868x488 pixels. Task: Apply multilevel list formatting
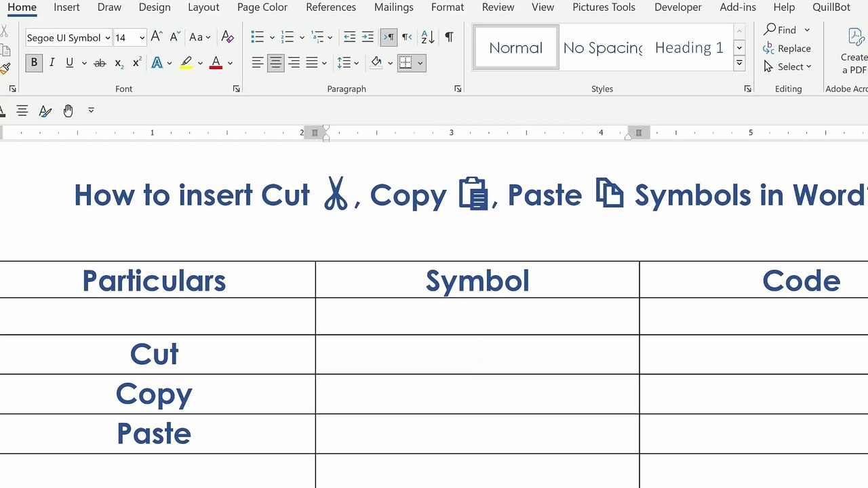(x=317, y=37)
